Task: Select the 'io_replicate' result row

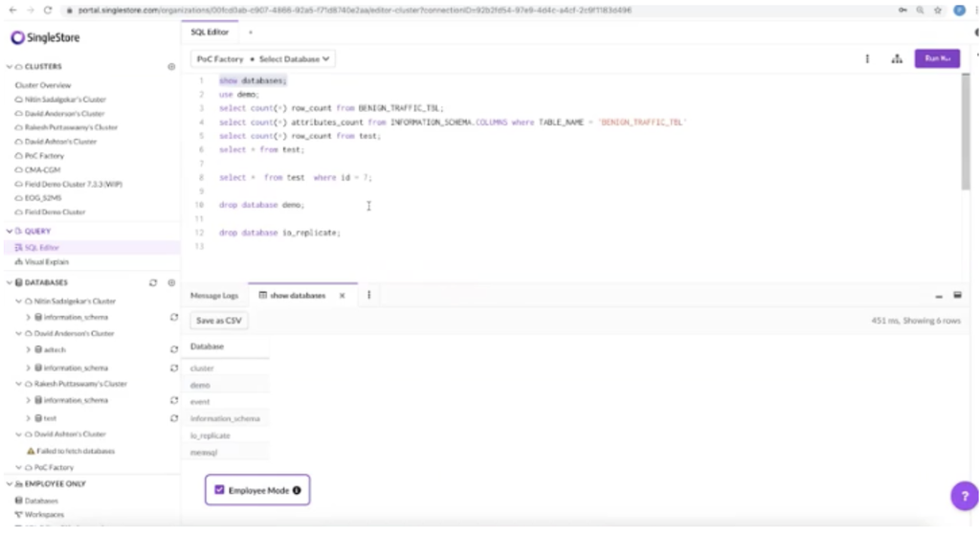Action: tap(227, 435)
